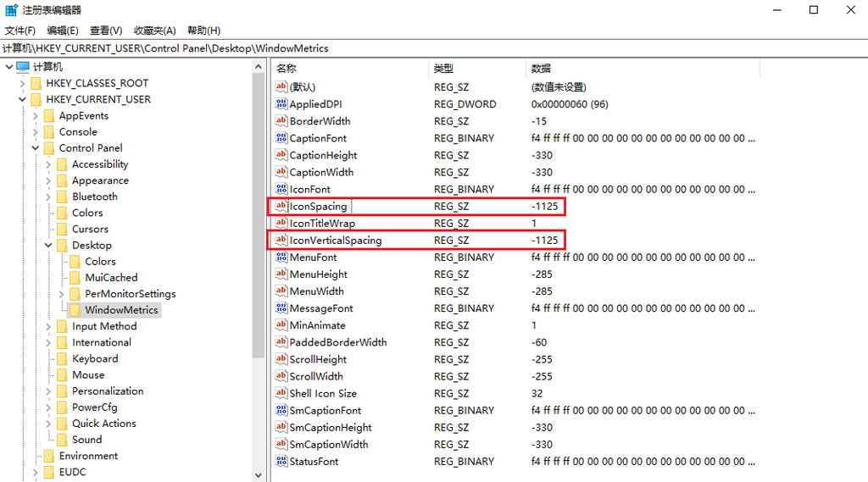The height and width of the screenshot is (482, 868).
Task: Click the WindowMetrics folder icon
Action: coord(75,310)
